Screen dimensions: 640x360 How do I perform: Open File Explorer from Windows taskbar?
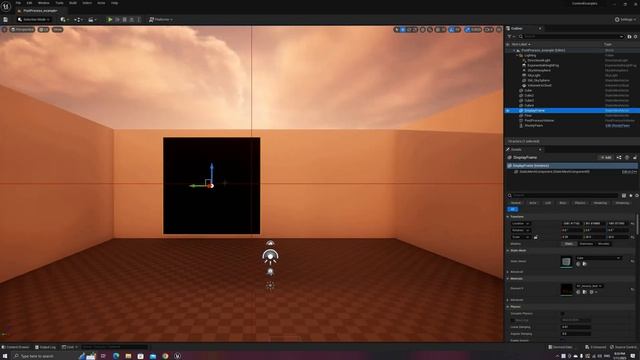coord(128,356)
